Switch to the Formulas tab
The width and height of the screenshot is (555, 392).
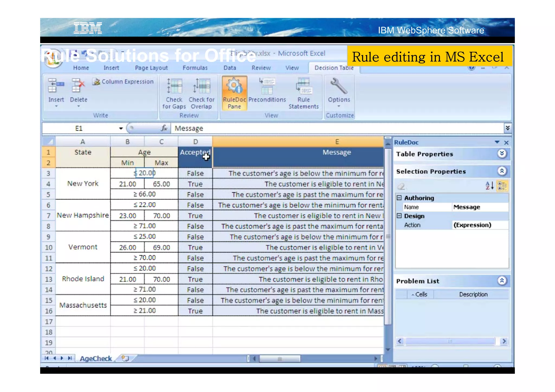[195, 68]
